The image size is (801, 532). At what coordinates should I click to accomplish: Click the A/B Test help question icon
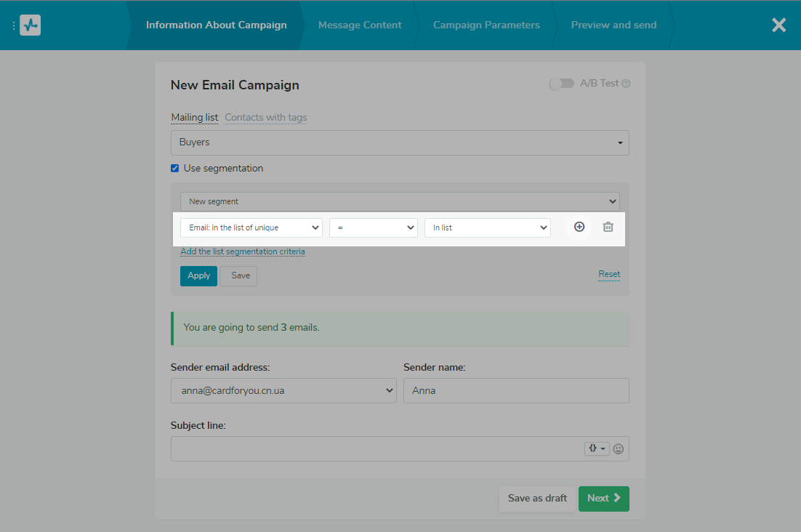(626, 84)
